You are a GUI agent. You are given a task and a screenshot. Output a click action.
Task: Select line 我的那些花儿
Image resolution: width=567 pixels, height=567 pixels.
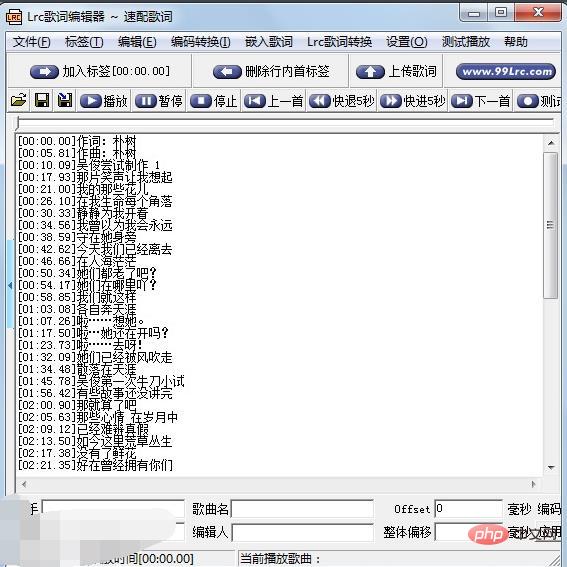click(83, 189)
